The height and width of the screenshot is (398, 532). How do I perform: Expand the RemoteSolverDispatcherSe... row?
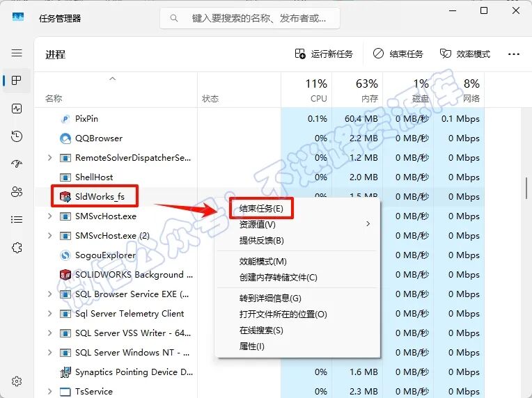click(50, 158)
